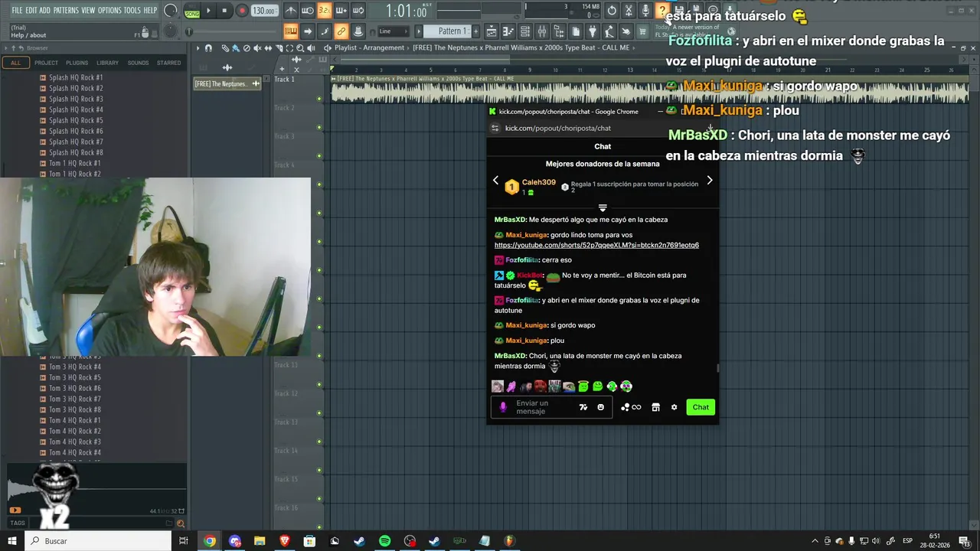Open the TOOLS menu
Viewport: 980px width, 551px height.
pos(132,10)
